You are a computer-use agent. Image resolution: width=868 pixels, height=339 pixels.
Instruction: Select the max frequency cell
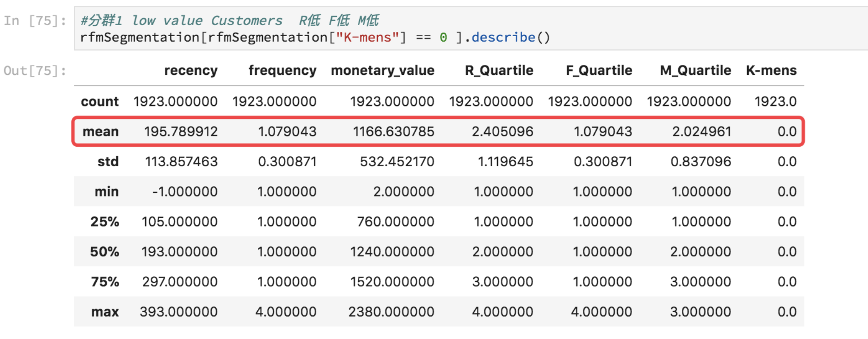pos(286,312)
